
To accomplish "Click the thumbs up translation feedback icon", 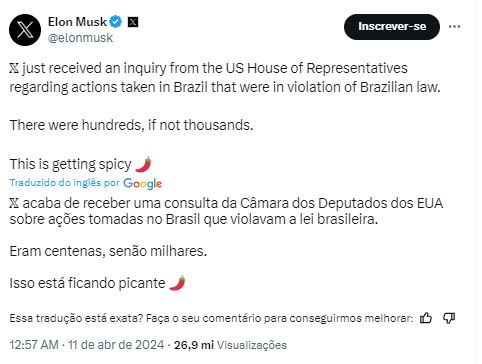I will [426, 318].
